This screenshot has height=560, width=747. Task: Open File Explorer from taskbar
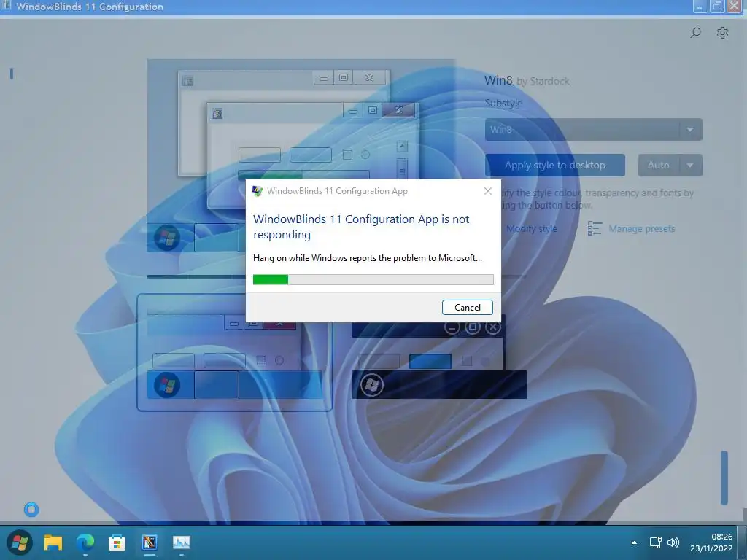point(53,542)
